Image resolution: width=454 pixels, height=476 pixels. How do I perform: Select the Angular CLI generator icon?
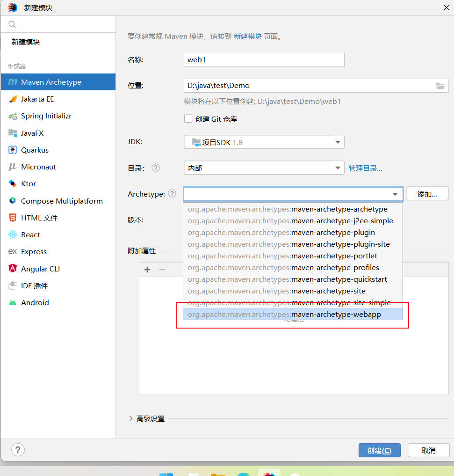13,269
